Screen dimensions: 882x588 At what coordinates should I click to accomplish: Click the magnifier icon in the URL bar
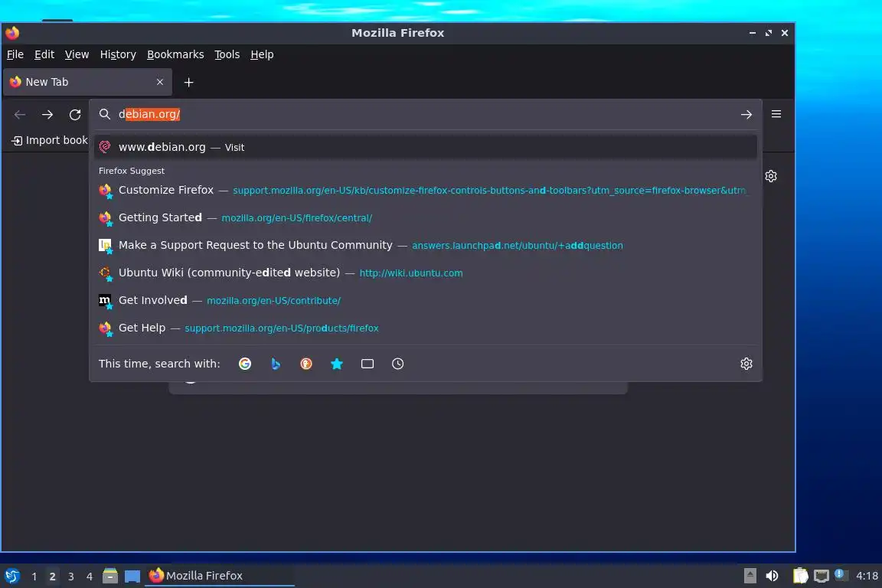[105, 114]
